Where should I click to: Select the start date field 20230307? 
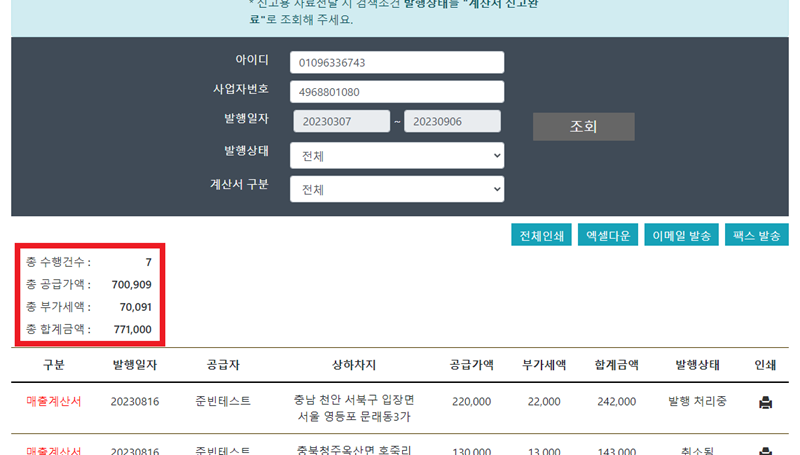click(341, 122)
